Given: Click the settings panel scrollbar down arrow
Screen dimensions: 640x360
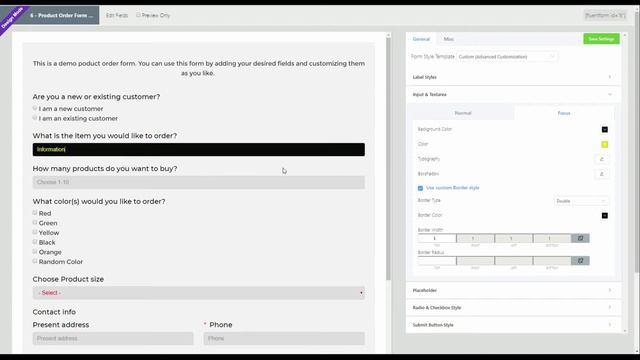Looking at the screenshot, I should click(x=625, y=331).
